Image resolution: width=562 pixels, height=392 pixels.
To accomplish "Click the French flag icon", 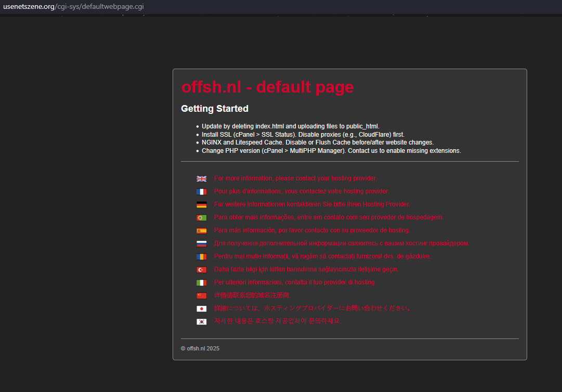I will click(x=202, y=192).
